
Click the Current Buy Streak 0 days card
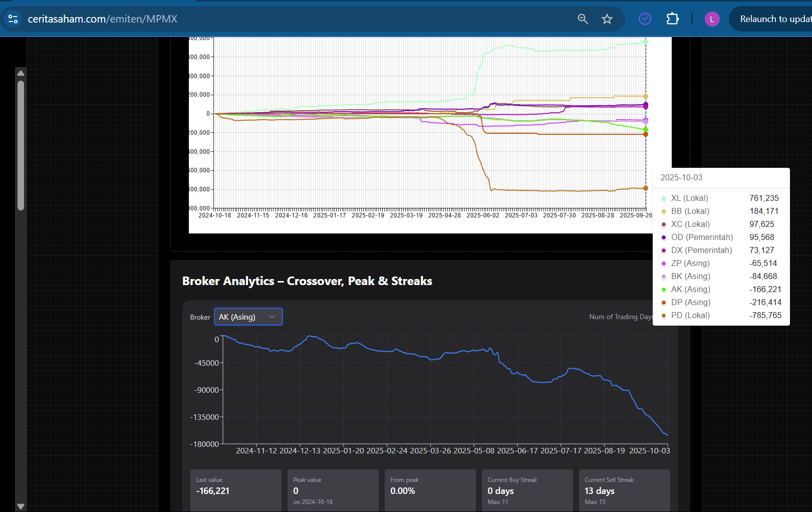click(x=527, y=490)
